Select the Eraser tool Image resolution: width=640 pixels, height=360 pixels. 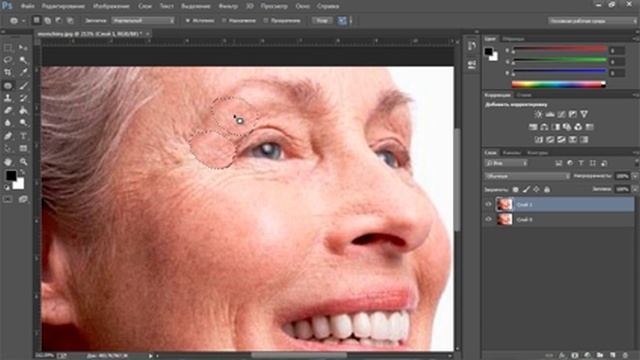coord(8,110)
